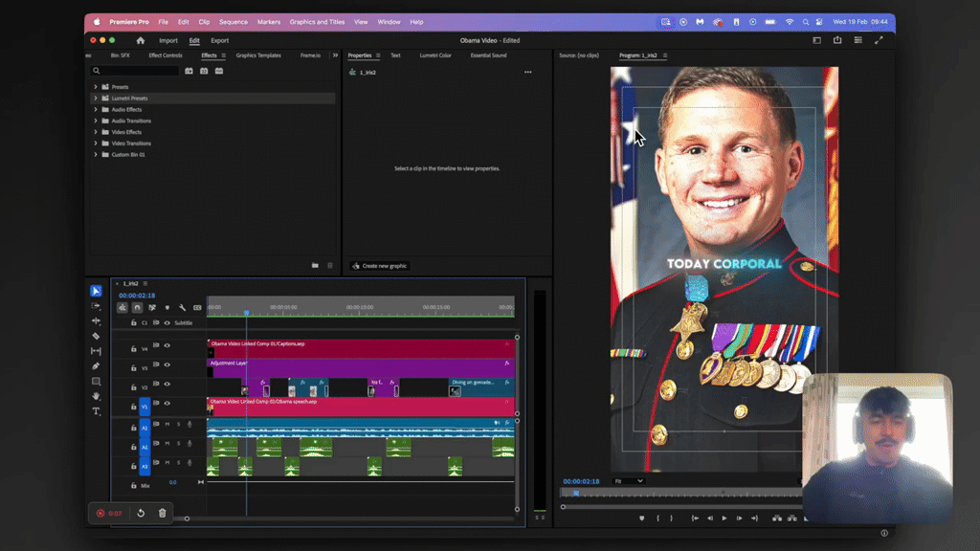This screenshot has height=551, width=980.
Task: Hide track V4 with eye icon
Action: (167, 345)
